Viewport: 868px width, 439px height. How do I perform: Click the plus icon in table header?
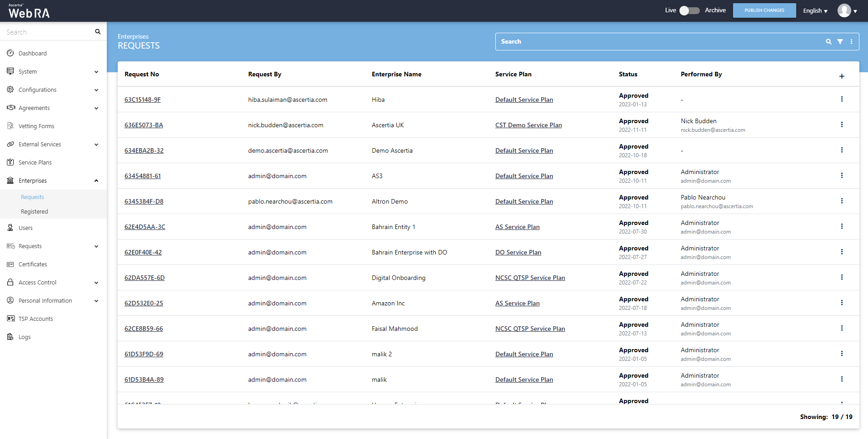[842, 76]
